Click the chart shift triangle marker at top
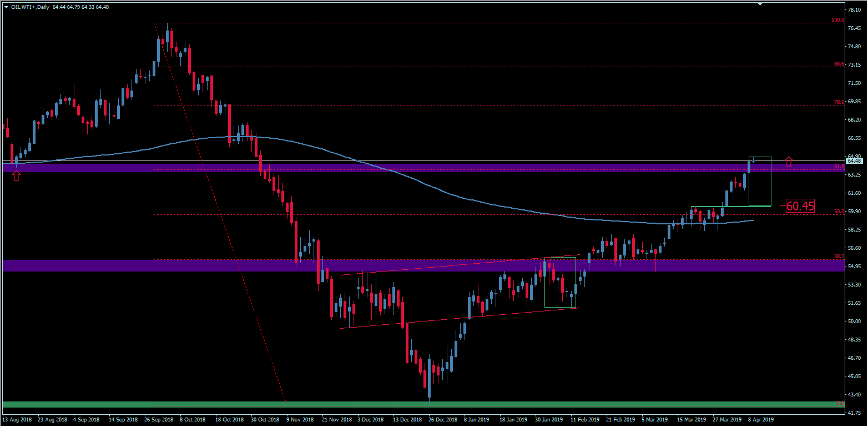The height and width of the screenshot is (427, 868). point(760,4)
